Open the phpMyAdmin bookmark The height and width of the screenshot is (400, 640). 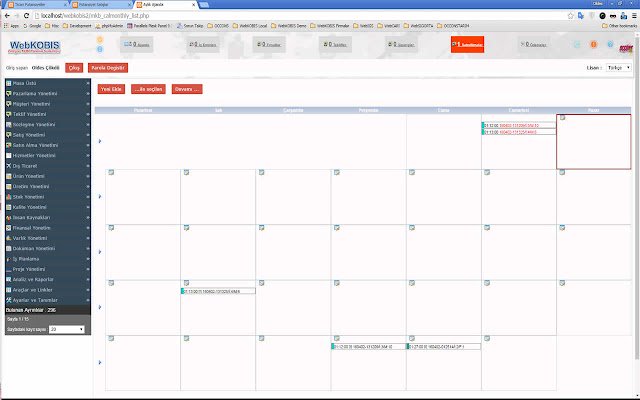[109, 26]
